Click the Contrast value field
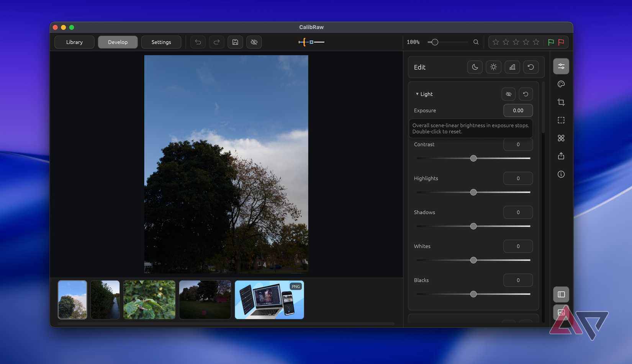Screen dimensions: 632x364 coord(518,145)
